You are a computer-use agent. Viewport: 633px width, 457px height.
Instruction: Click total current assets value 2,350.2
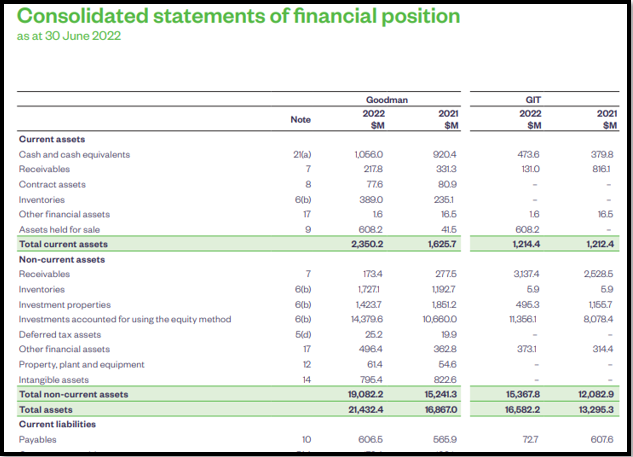click(367, 244)
